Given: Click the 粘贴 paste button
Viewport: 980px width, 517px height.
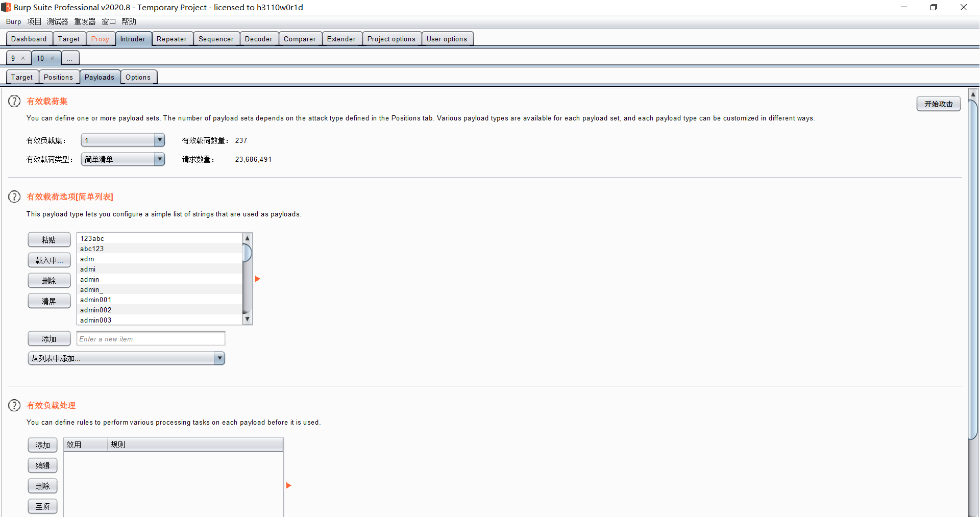Looking at the screenshot, I should coord(49,240).
